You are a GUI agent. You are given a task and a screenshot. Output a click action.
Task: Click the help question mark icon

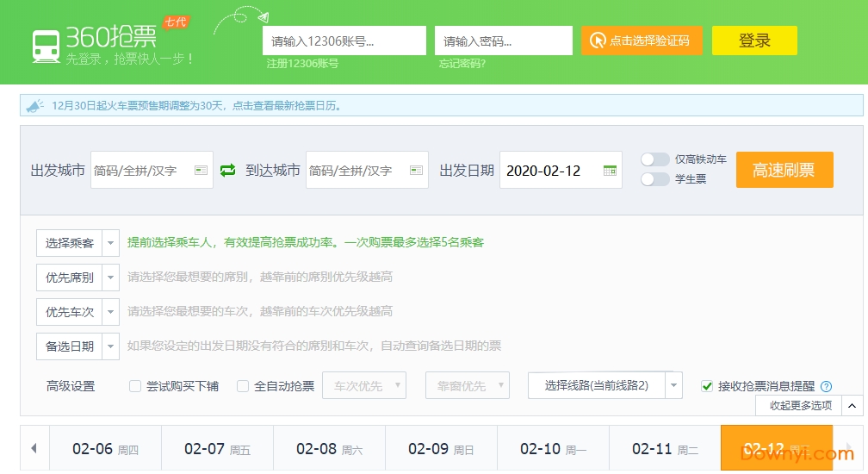click(827, 387)
